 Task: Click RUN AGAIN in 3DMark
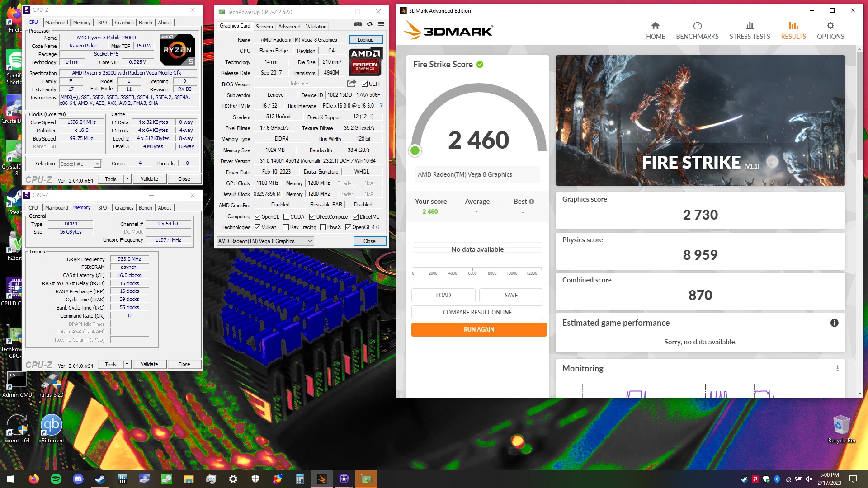pyautogui.click(x=479, y=329)
